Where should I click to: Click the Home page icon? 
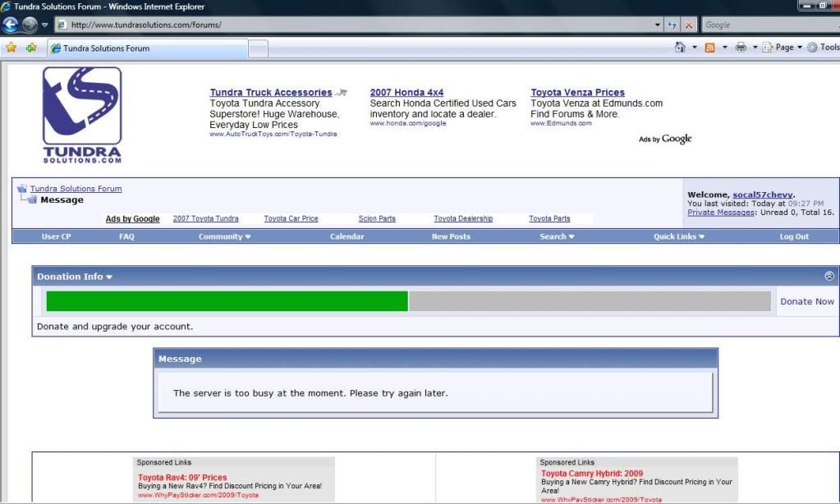[680, 47]
